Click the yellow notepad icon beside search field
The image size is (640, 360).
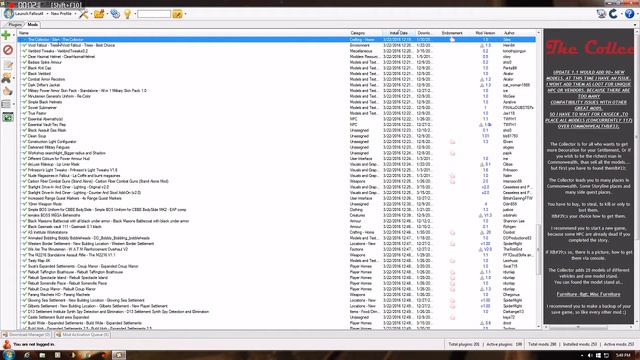click(x=177, y=14)
